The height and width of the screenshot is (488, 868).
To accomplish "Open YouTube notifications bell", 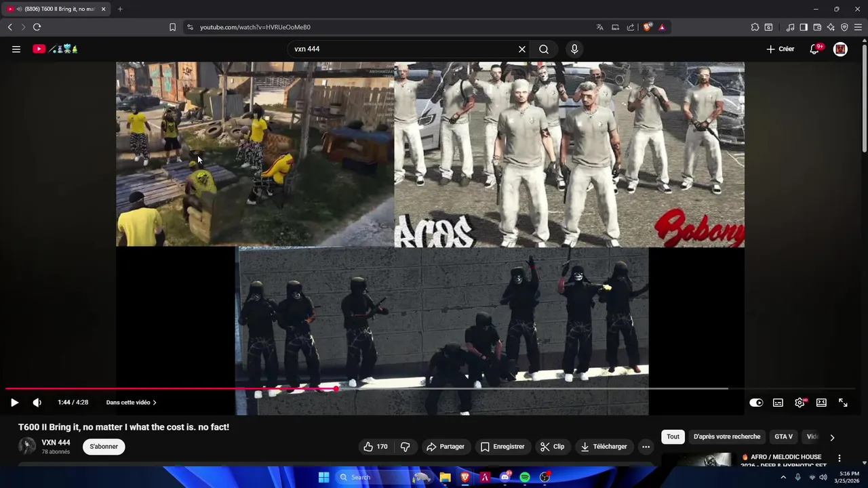I will click(815, 49).
